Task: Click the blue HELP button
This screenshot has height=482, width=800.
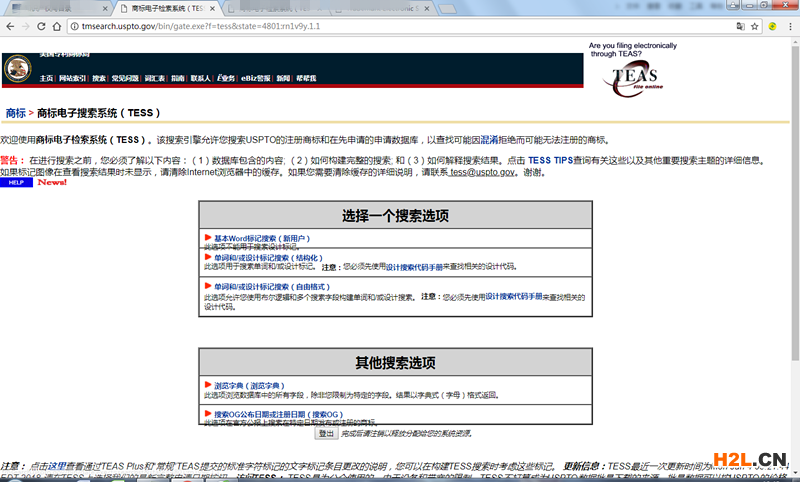Action: click(16, 183)
